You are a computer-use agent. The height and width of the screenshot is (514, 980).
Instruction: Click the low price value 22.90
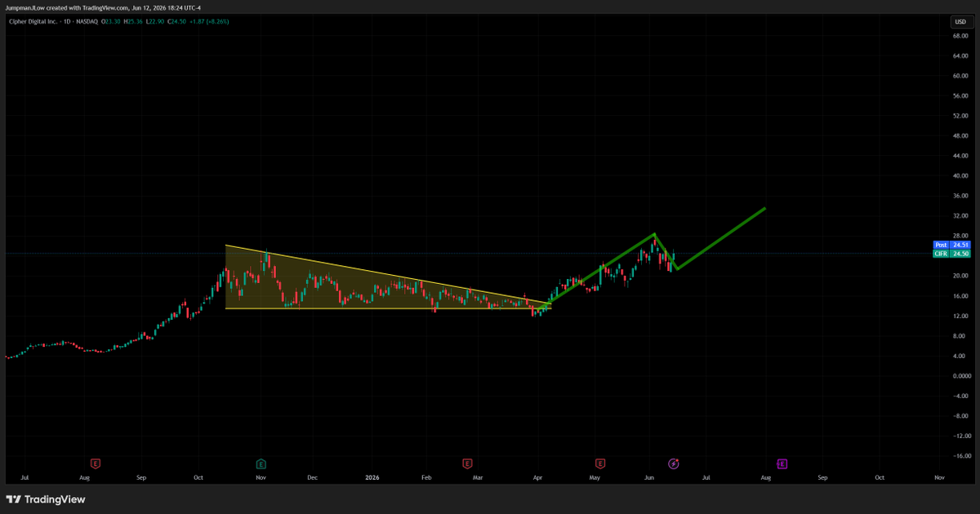pyautogui.click(x=157, y=21)
